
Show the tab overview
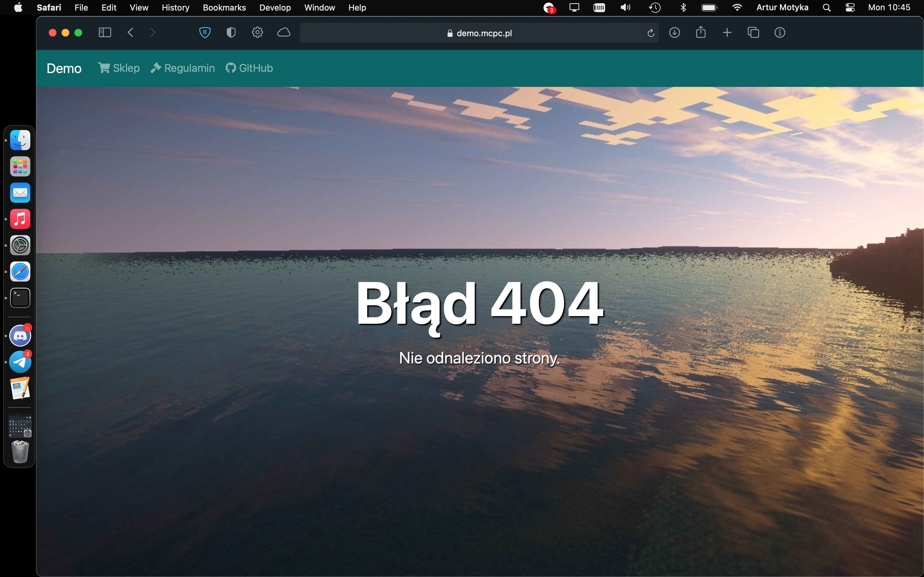click(x=753, y=33)
